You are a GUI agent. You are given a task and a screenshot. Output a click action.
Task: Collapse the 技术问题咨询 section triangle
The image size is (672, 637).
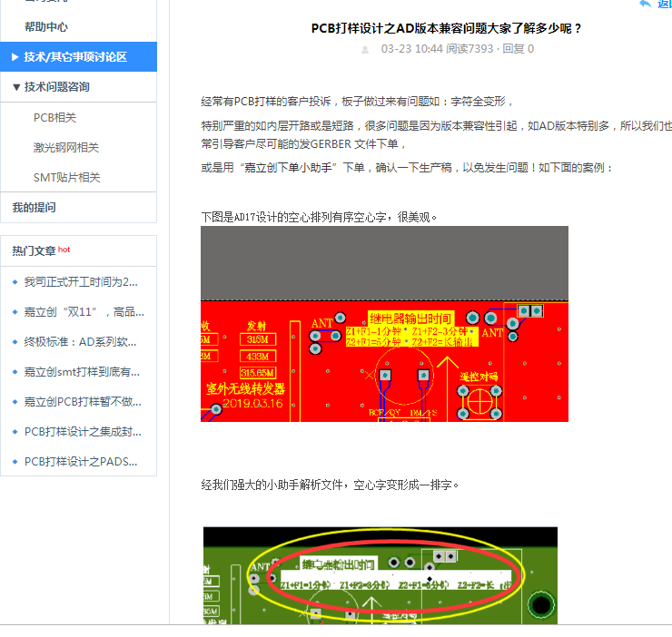pos(16,87)
